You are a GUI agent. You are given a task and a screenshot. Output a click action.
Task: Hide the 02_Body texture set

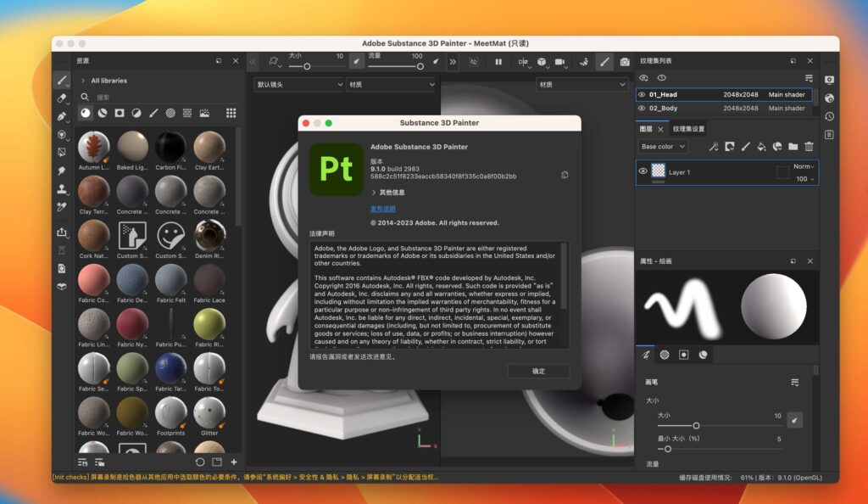[642, 108]
